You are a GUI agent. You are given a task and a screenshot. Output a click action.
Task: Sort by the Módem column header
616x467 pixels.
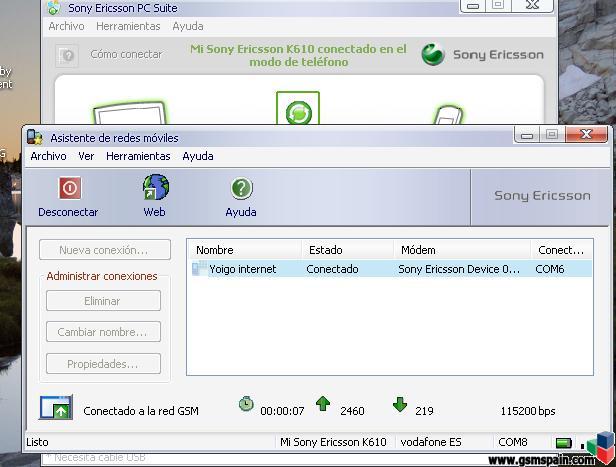[x=462, y=250]
